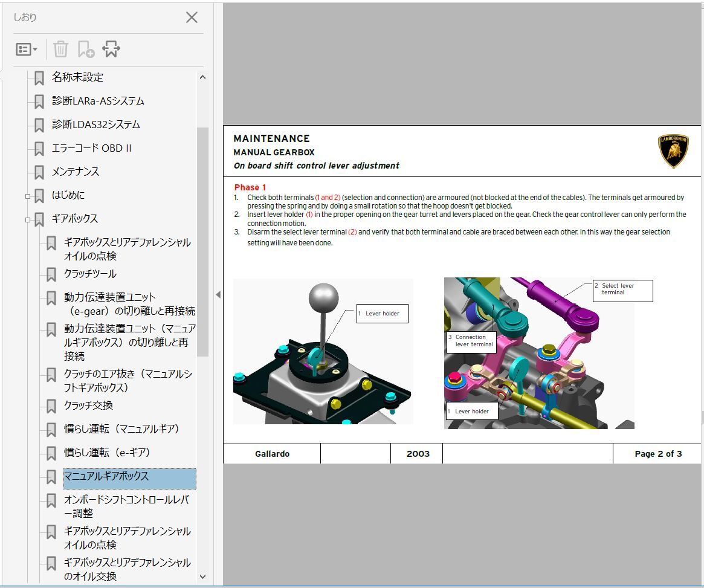The height and width of the screenshot is (588, 704).
Task: Click bookmark icon beside オンボードシフトコントロールレバー調整
Action: [51, 500]
